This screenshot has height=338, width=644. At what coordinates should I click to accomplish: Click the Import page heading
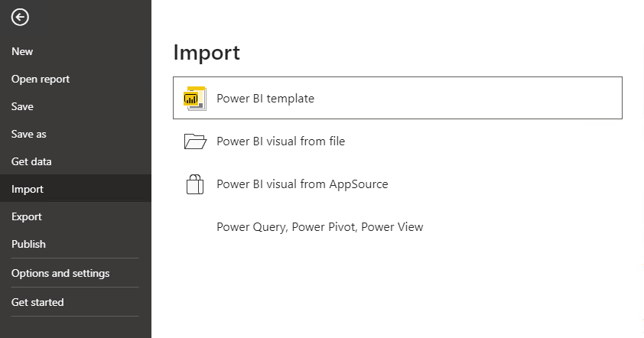[x=207, y=52]
